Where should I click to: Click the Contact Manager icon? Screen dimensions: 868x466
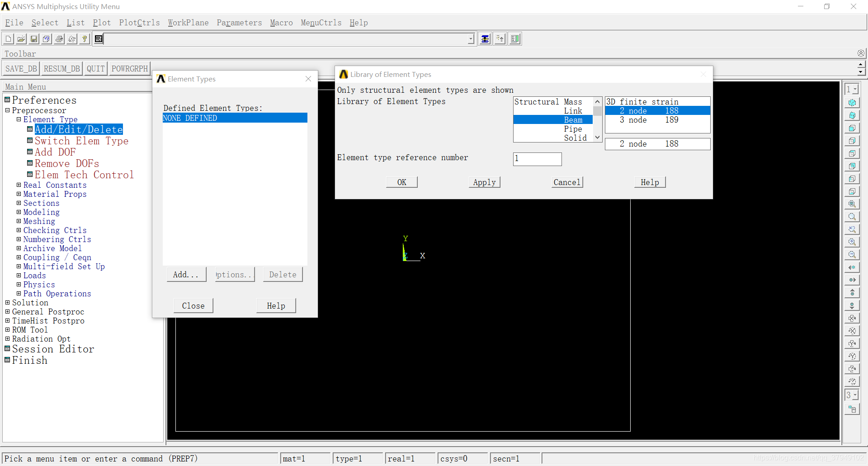click(515, 39)
